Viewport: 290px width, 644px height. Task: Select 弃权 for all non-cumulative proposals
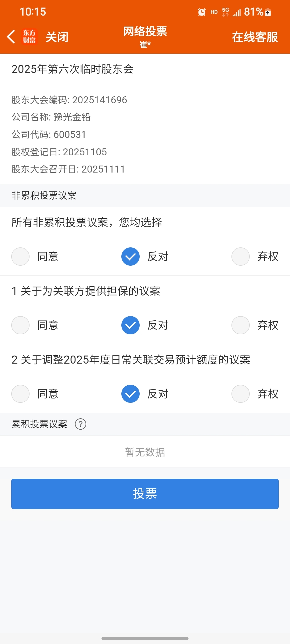241,257
